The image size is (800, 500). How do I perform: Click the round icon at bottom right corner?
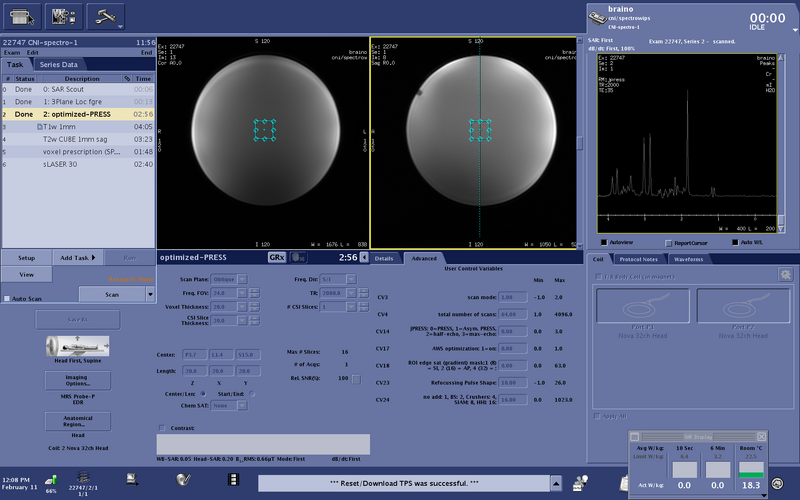pyautogui.click(x=777, y=483)
